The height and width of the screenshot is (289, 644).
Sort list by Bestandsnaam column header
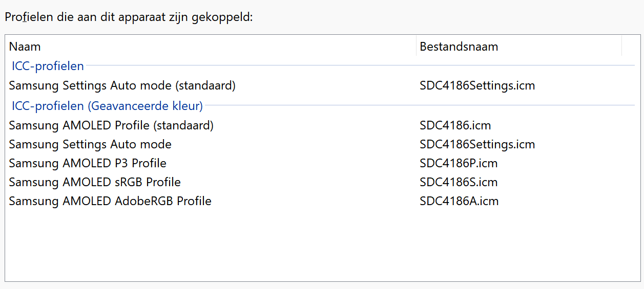[519, 47]
